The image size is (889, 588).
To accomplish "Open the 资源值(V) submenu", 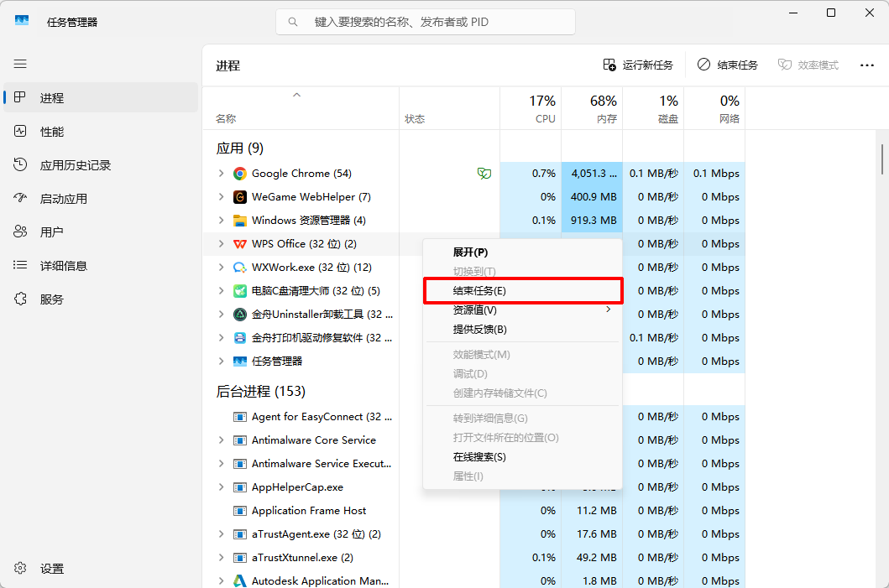I will click(x=522, y=310).
